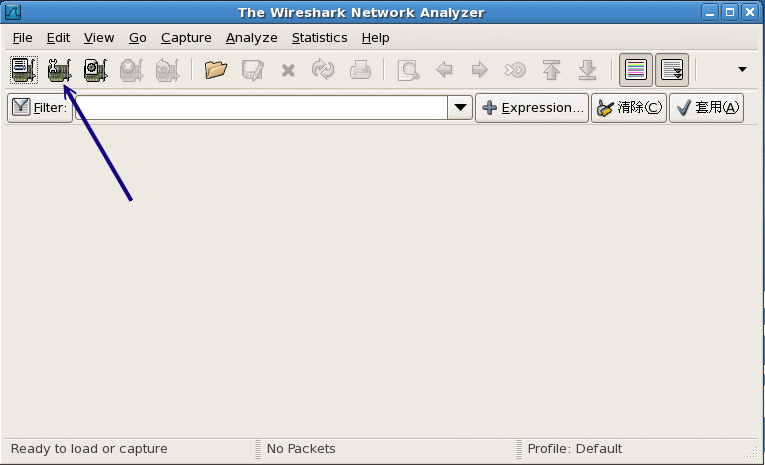
Task: Clear the filter with 清除(C) button
Action: 629,108
